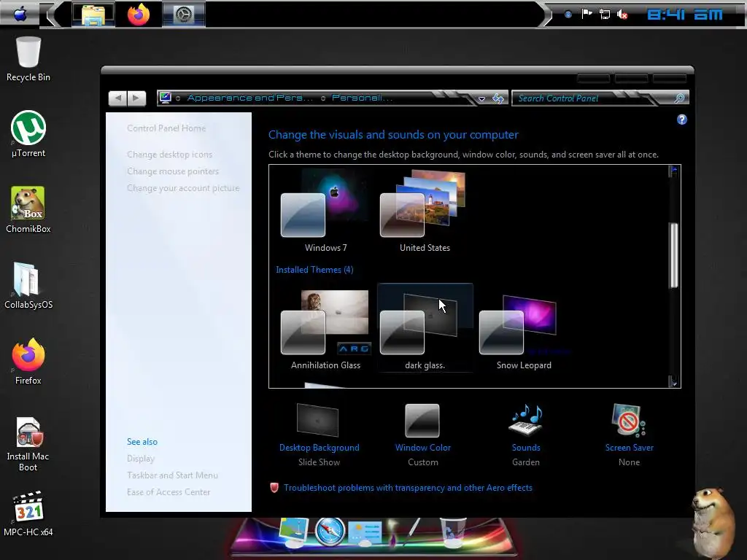Screen dimensions: 747x560
Task: Select the MPC-HC x64 desktop shortcut
Action: pyautogui.click(x=28, y=514)
